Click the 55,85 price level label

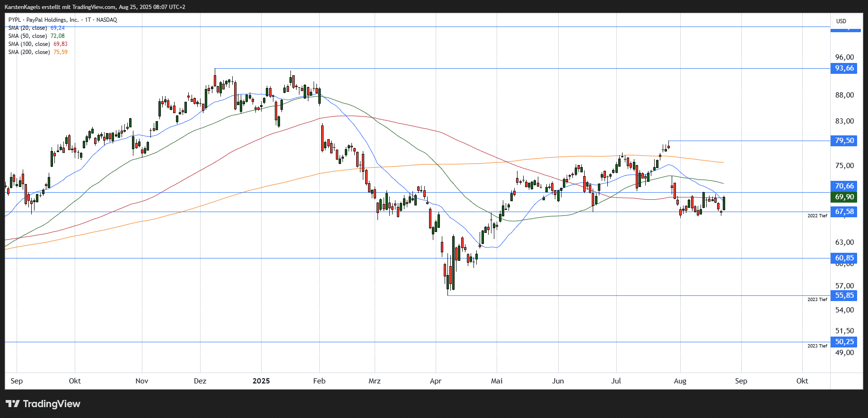(x=844, y=295)
